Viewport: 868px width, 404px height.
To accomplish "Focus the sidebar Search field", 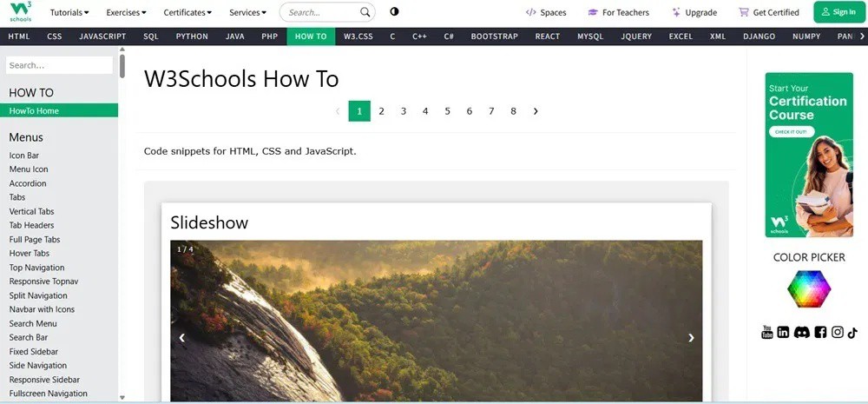I will point(59,65).
